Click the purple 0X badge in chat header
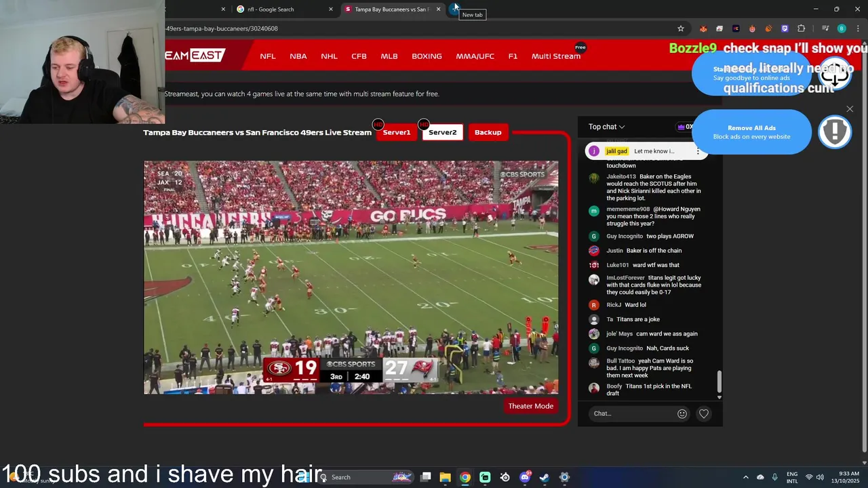The width and height of the screenshot is (868, 488). 685,127
